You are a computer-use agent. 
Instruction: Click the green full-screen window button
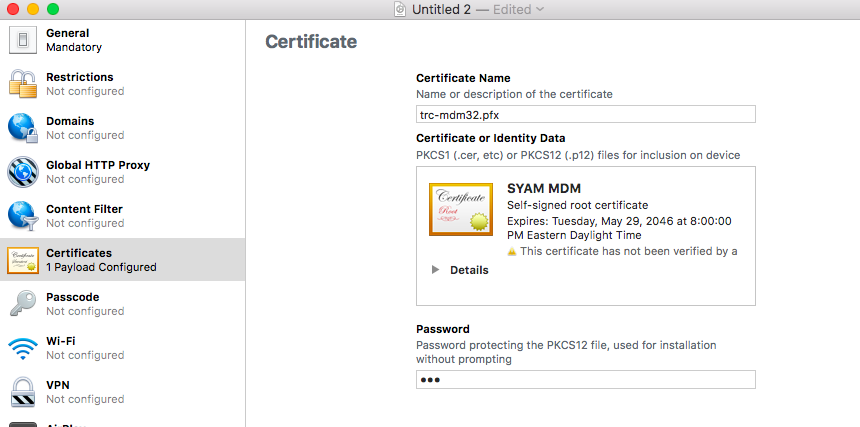coord(53,9)
